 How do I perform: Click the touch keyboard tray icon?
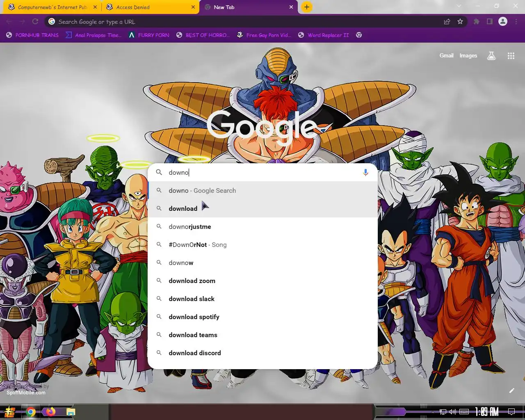(x=464, y=412)
